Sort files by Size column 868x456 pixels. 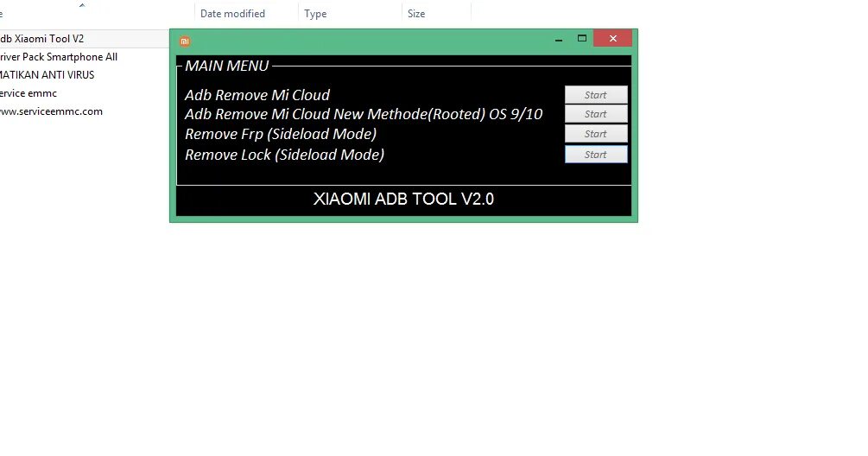click(x=416, y=14)
